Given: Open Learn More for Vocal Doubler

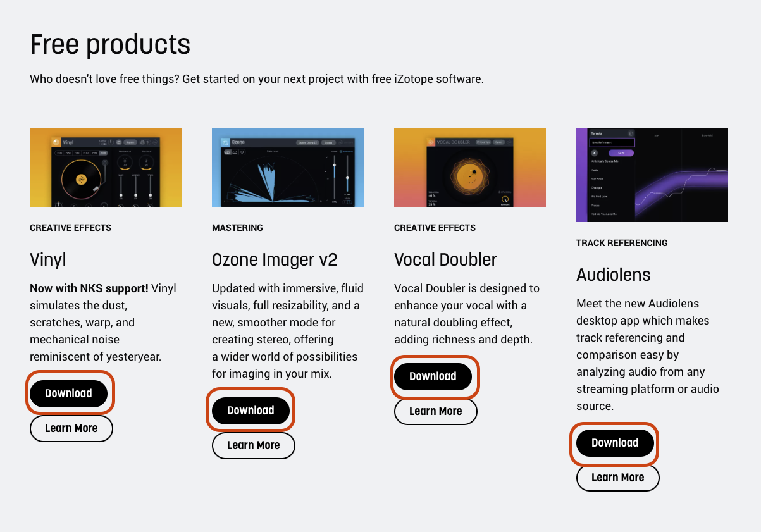Looking at the screenshot, I should 436,411.
